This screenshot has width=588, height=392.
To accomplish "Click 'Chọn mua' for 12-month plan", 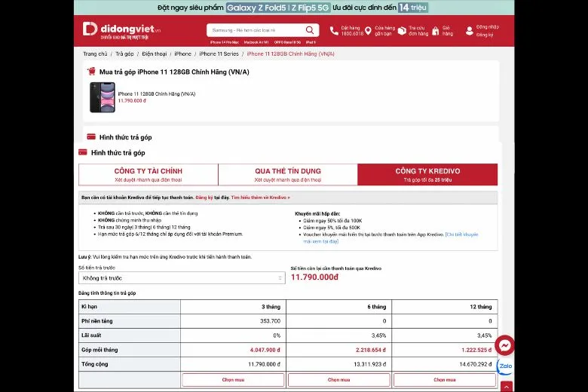I will 444,380.
